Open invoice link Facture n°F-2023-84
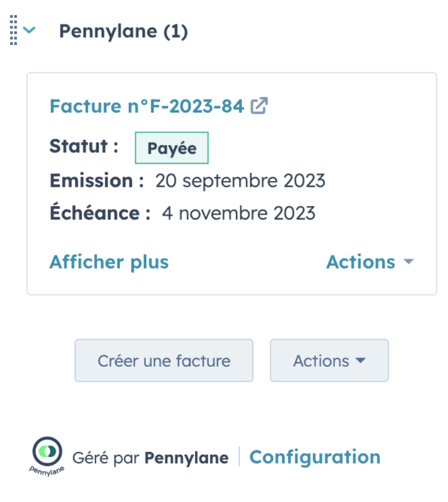Image resolution: width=448 pixels, height=502 pixels. click(147, 106)
